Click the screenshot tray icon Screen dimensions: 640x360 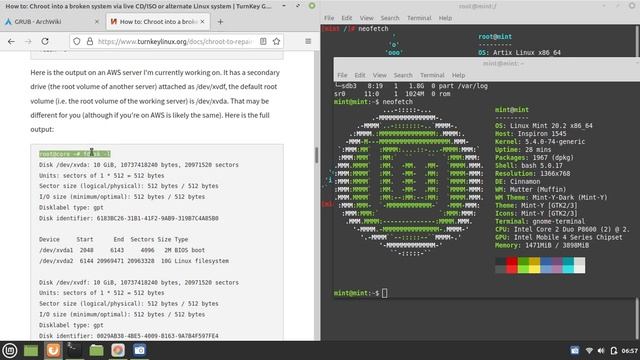pos(575,351)
